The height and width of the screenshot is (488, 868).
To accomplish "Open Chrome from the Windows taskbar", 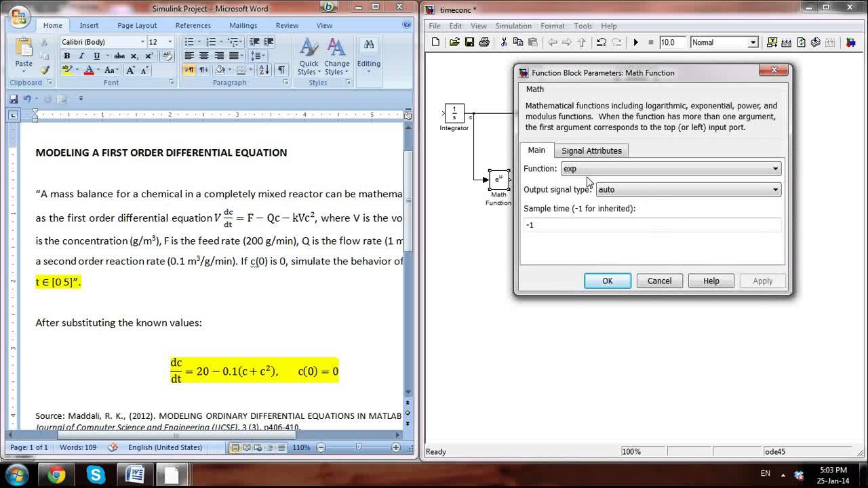I will click(x=57, y=474).
